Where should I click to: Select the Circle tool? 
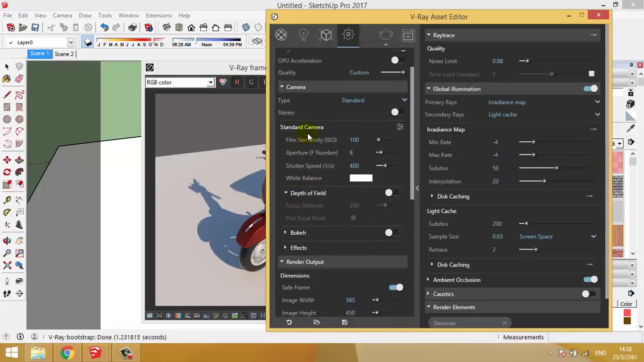coord(7,119)
